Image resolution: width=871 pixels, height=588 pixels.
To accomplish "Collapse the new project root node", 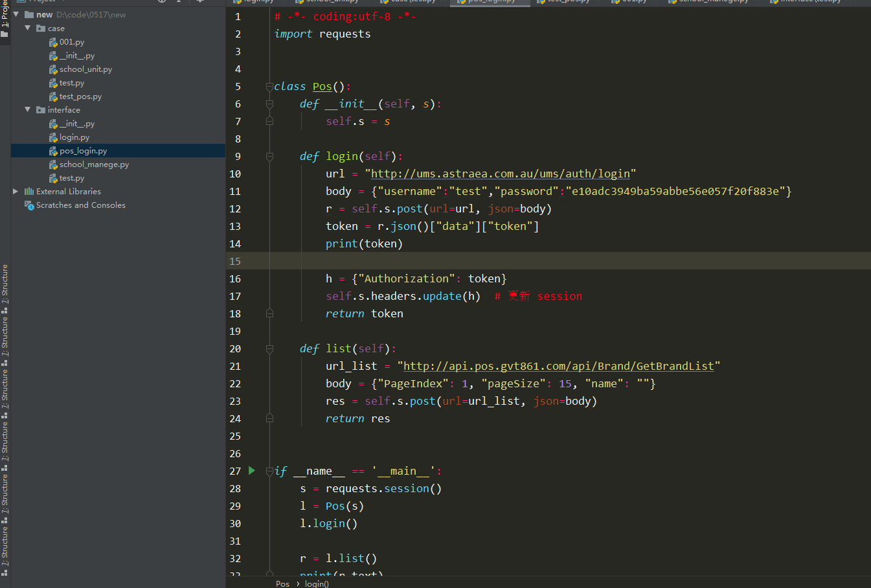I will pyautogui.click(x=16, y=14).
